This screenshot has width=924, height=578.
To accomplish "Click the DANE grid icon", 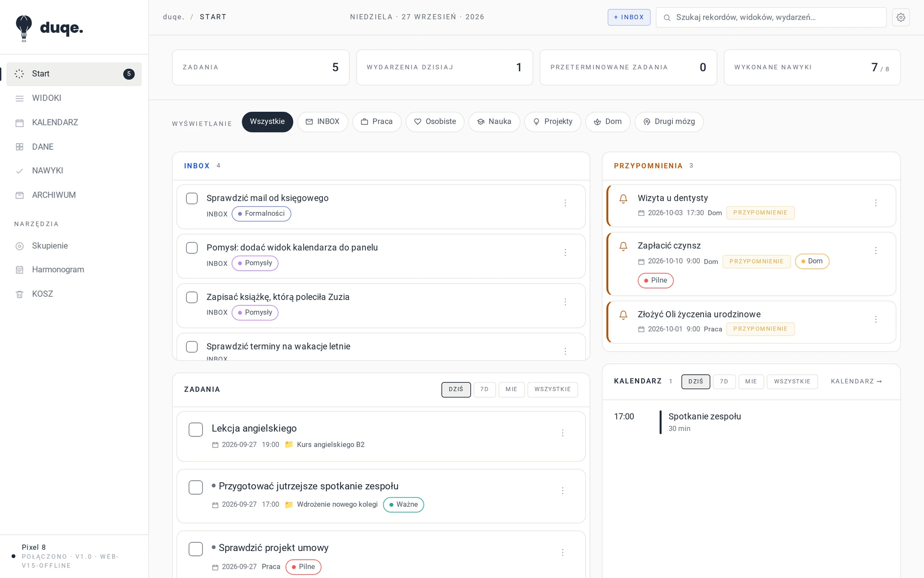I will (20, 147).
